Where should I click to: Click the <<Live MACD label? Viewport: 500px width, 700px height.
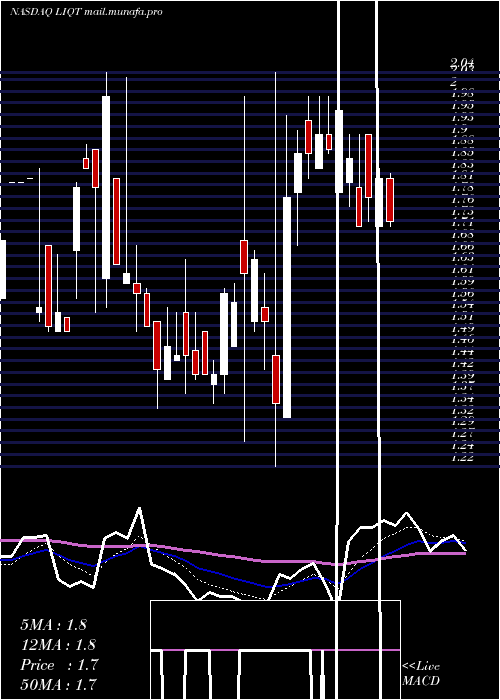click(421, 673)
